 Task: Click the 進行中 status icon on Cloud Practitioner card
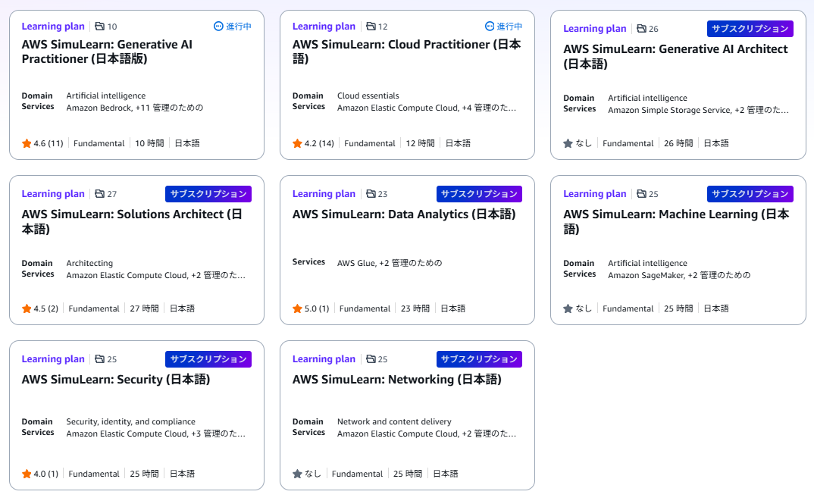[490, 27]
